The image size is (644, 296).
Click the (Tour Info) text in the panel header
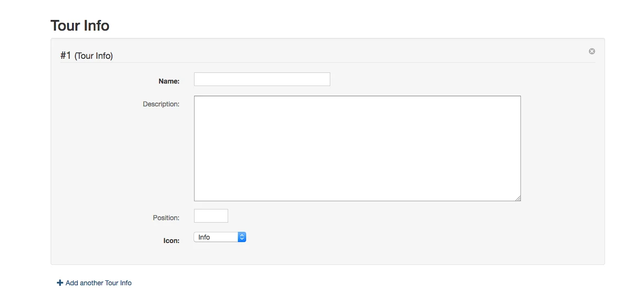[x=93, y=56]
